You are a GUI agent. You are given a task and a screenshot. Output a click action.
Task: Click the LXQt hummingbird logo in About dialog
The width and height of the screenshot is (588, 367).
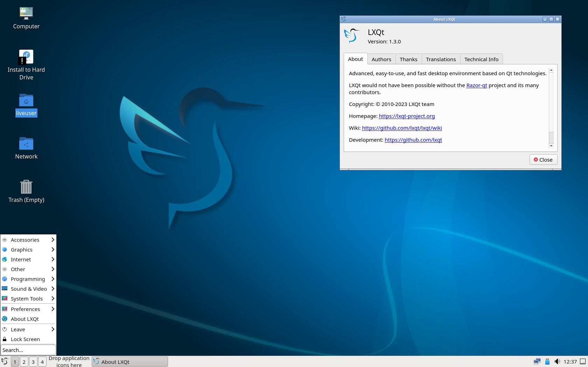click(352, 36)
